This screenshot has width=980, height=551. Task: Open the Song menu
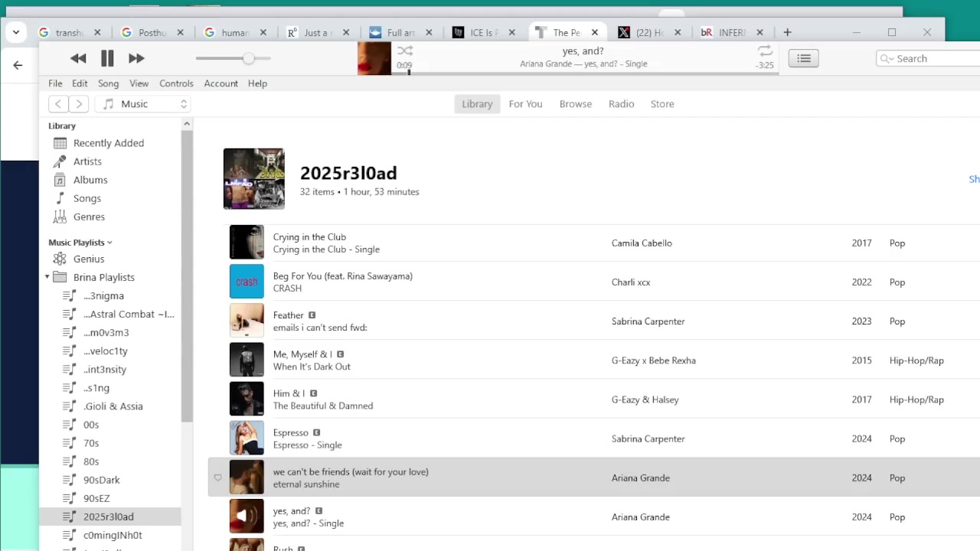pos(108,83)
